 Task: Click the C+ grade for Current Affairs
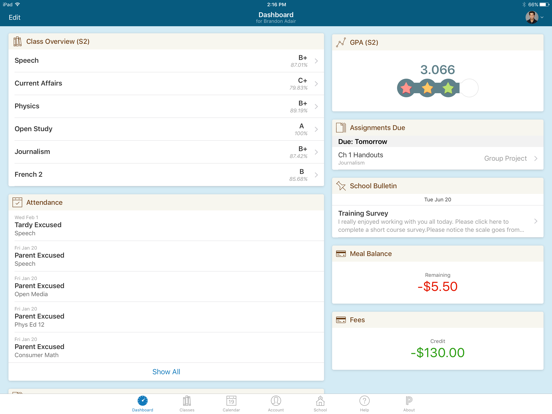tap(302, 80)
